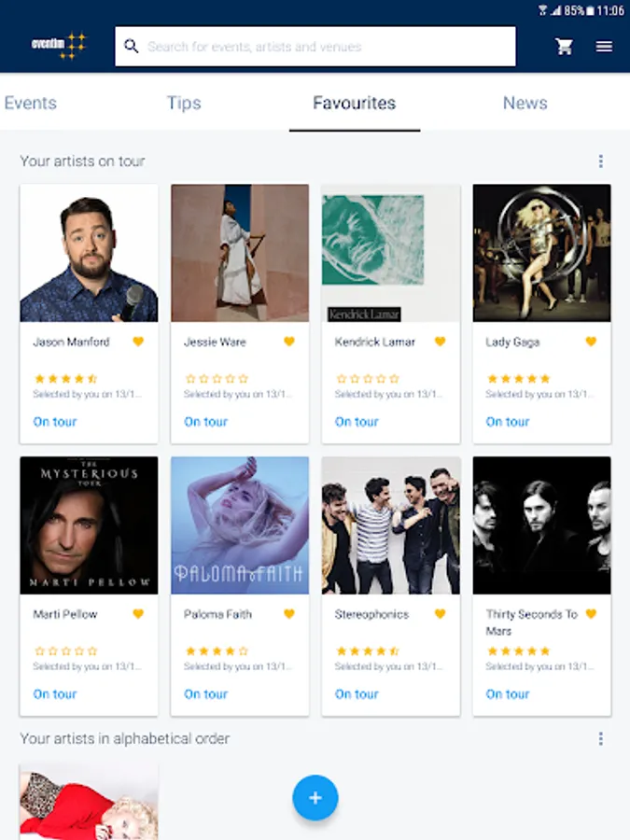This screenshot has width=630, height=840.
Task: Toggle Lady Gaga favourite heart
Action: coord(591,342)
